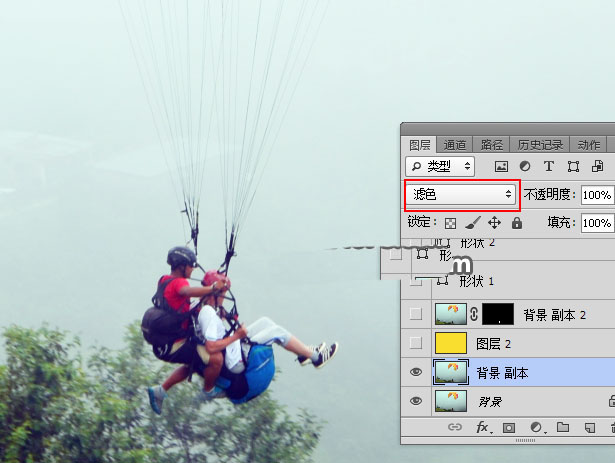Open the 类型 layer filter dropdown
615x463 pixels.
click(442, 166)
